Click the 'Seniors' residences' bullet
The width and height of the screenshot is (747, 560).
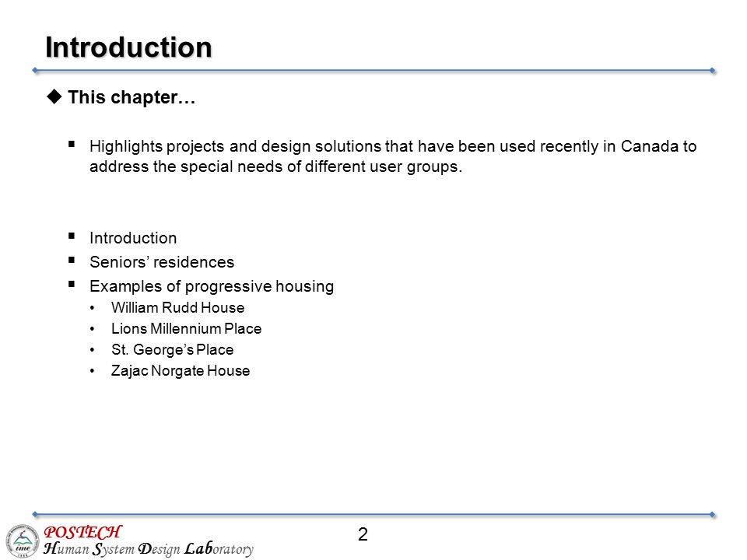point(162,262)
